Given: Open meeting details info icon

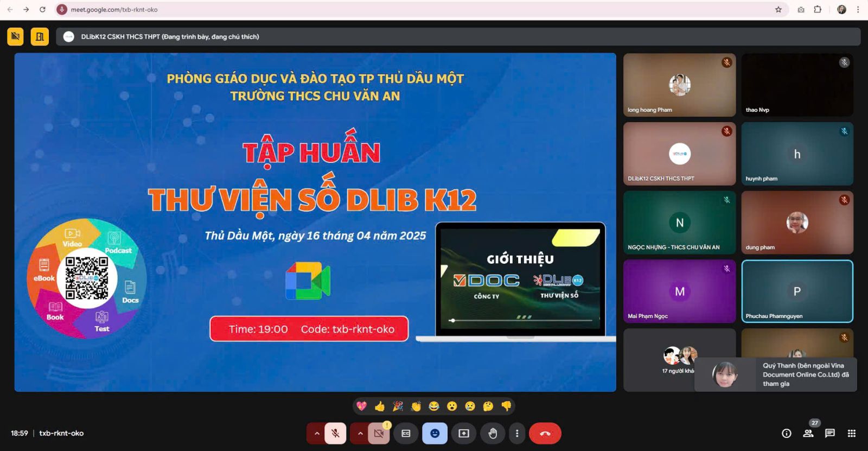Looking at the screenshot, I should click(787, 433).
